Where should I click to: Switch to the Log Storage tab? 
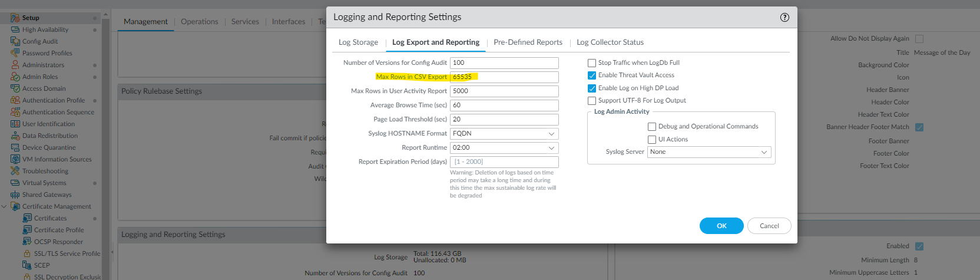[358, 42]
